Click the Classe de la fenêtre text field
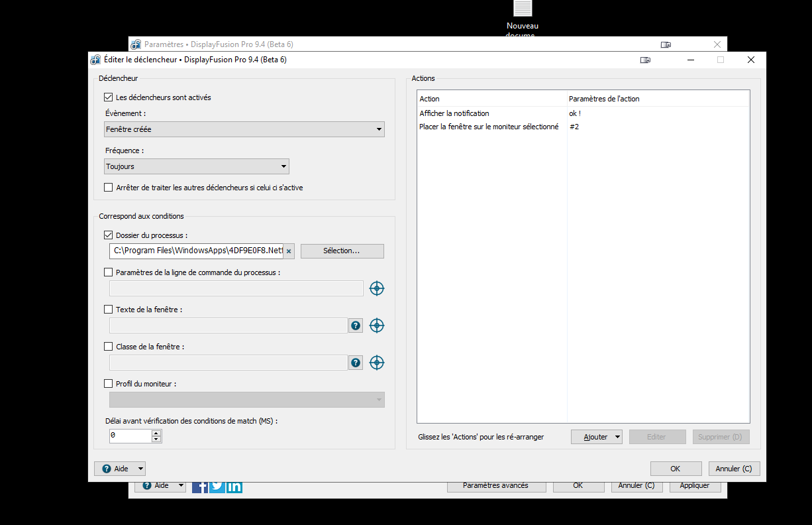This screenshot has width=812, height=525. [228, 363]
